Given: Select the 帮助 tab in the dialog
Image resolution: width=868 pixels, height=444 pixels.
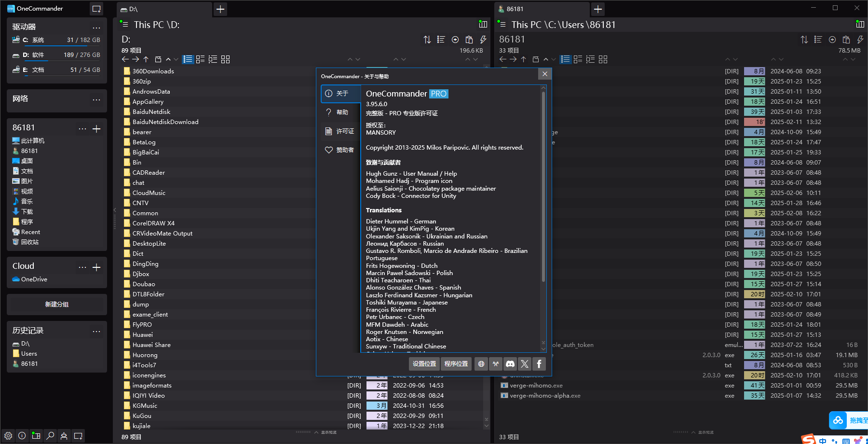Looking at the screenshot, I should 341,112.
